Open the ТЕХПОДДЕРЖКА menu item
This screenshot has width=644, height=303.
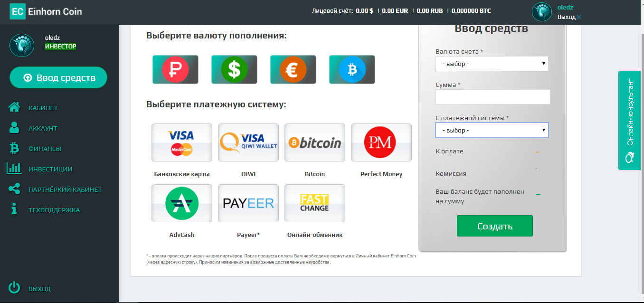pyautogui.click(x=54, y=210)
